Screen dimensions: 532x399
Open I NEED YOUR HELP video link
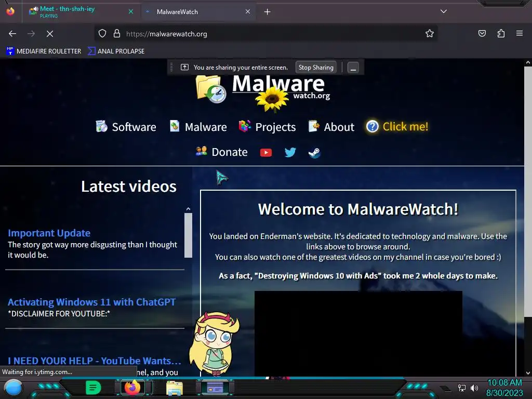tap(95, 361)
